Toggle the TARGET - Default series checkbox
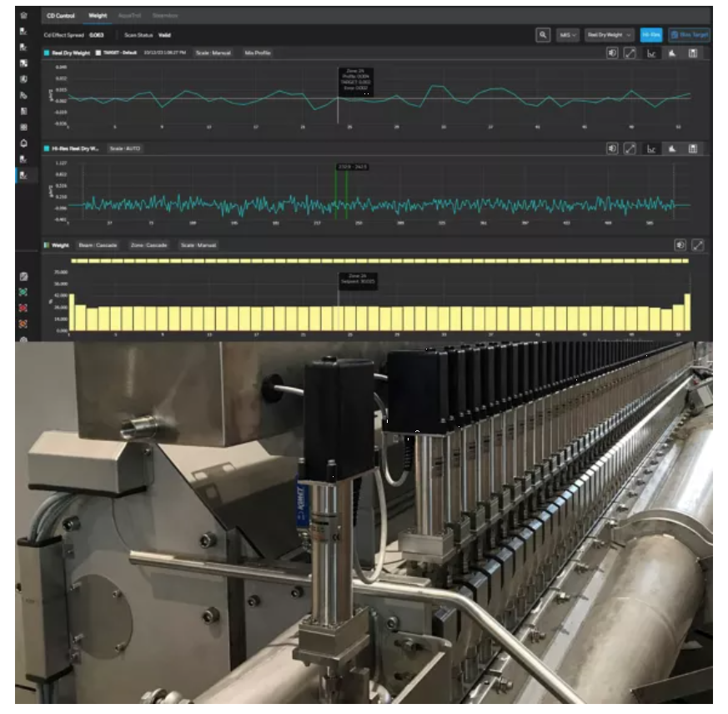Viewport: 728px width, 714px height. (x=98, y=53)
